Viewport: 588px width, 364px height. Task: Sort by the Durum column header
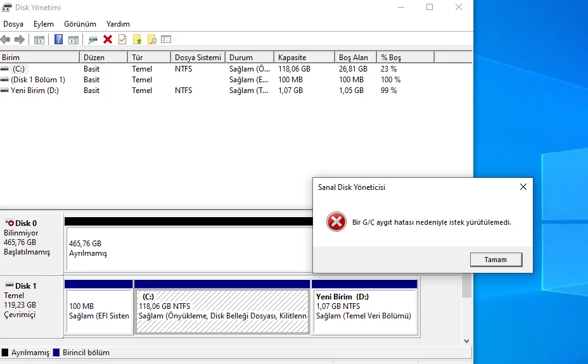click(250, 58)
